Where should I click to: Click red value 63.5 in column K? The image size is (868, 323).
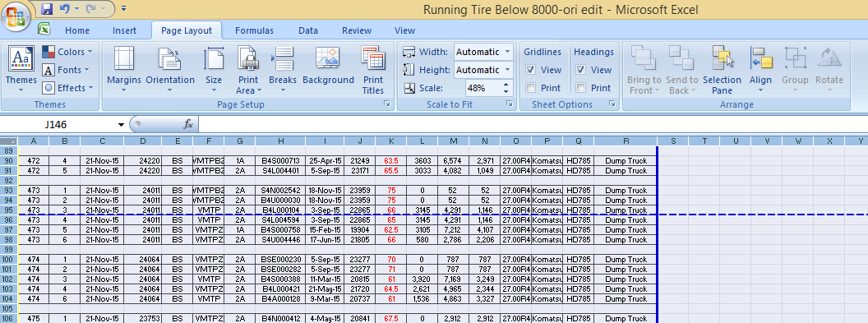pos(390,161)
